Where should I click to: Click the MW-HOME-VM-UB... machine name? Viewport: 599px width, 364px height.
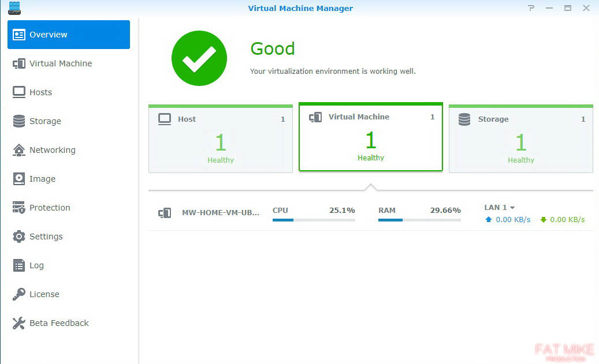[221, 212]
